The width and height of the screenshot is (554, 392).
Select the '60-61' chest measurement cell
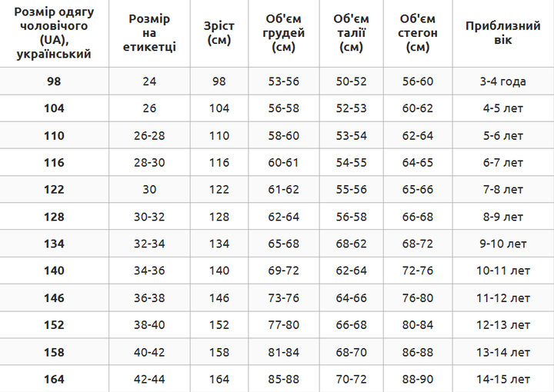(x=283, y=163)
